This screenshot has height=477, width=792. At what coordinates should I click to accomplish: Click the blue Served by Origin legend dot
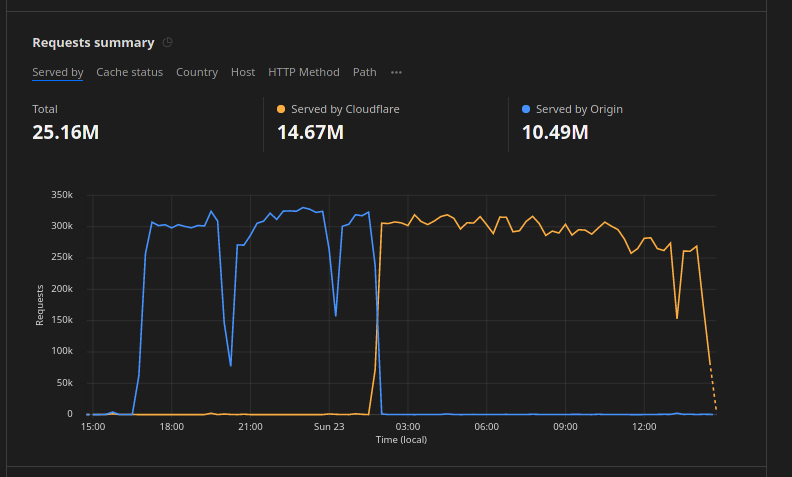pos(526,109)
